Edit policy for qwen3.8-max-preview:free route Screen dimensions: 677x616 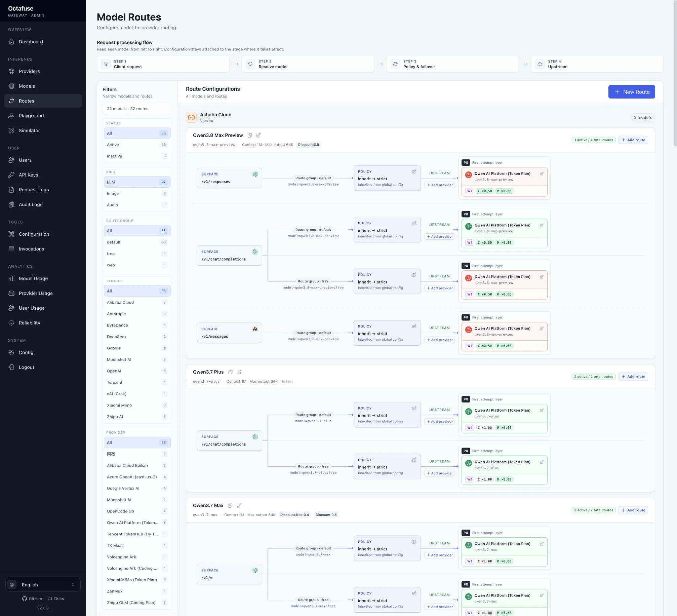point(414,275)
